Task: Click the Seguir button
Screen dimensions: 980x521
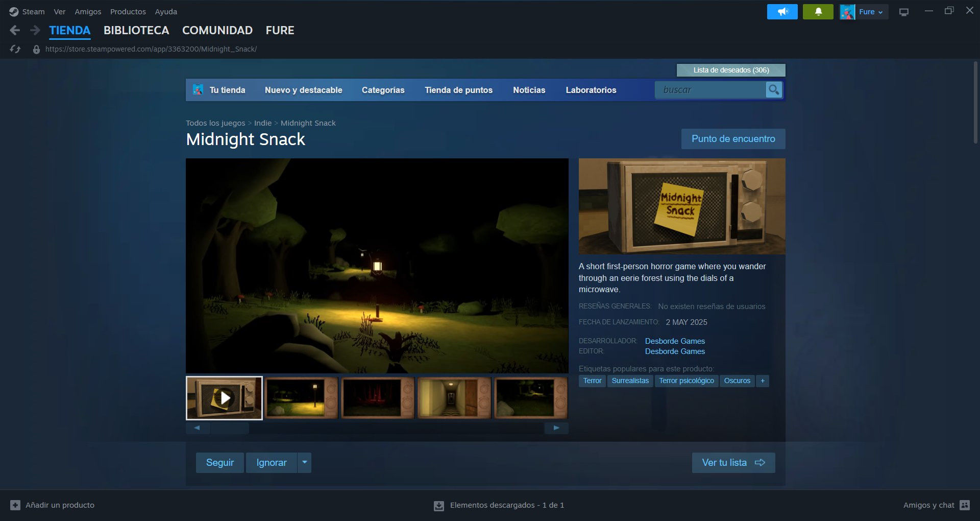Action: click(x=220, y=463)
